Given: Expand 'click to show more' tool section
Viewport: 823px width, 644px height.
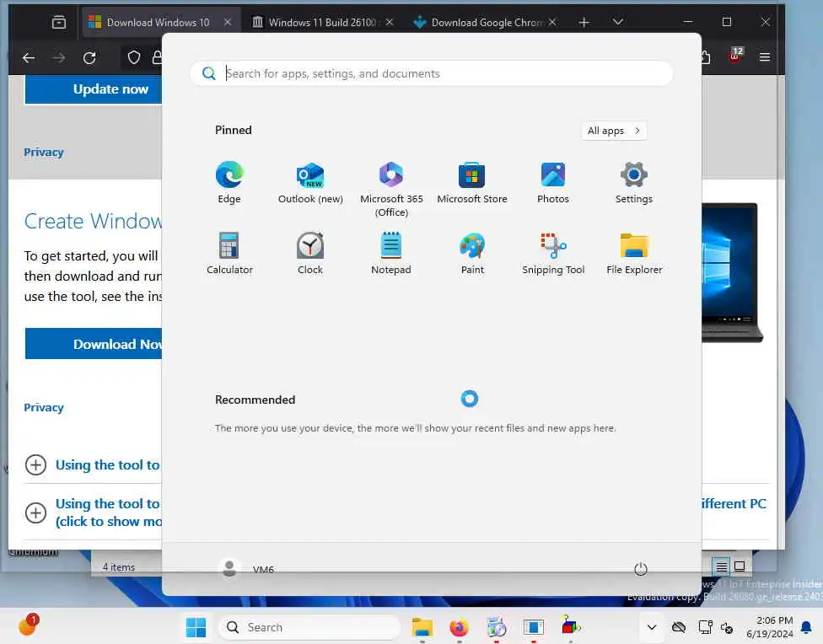Looking at the screenshot, I should (93, 513).
